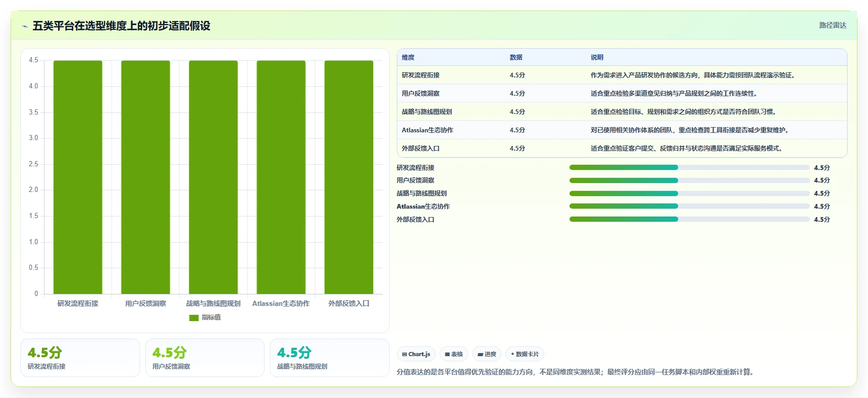Click the 研发流程衔接 x-axis label
The image size is (868, 398).
(78, 303)
